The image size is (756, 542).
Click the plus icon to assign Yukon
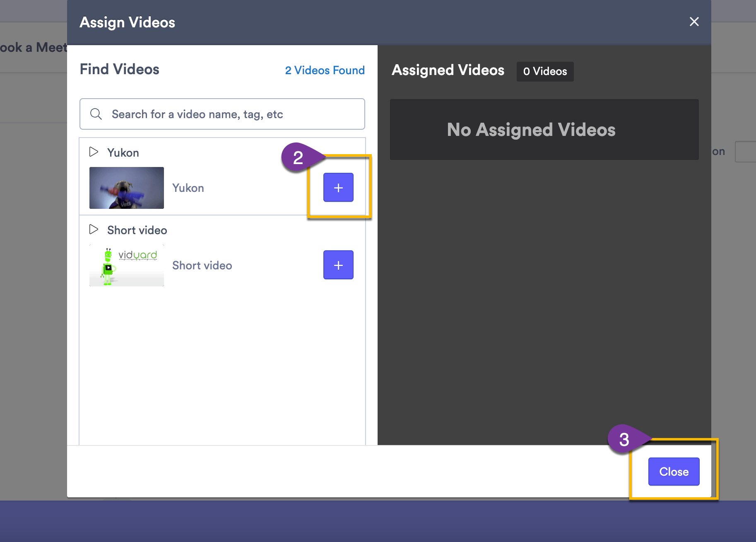click(x=338, y=187)
